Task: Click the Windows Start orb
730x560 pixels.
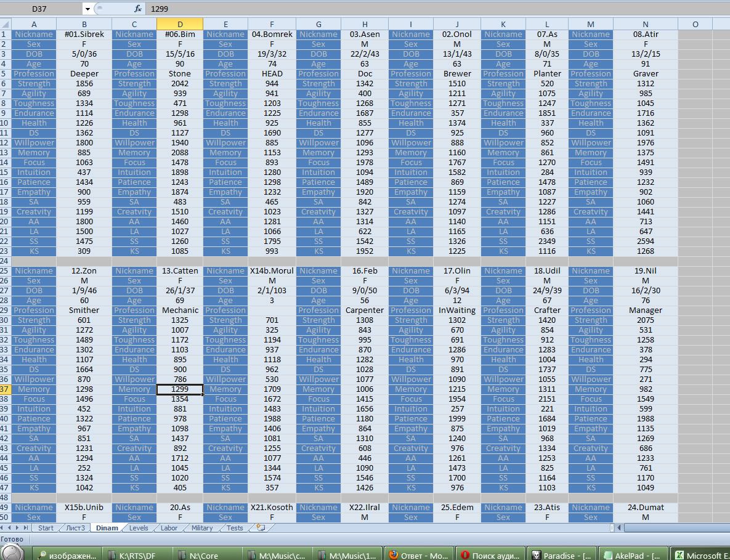Action: point(11,553)
